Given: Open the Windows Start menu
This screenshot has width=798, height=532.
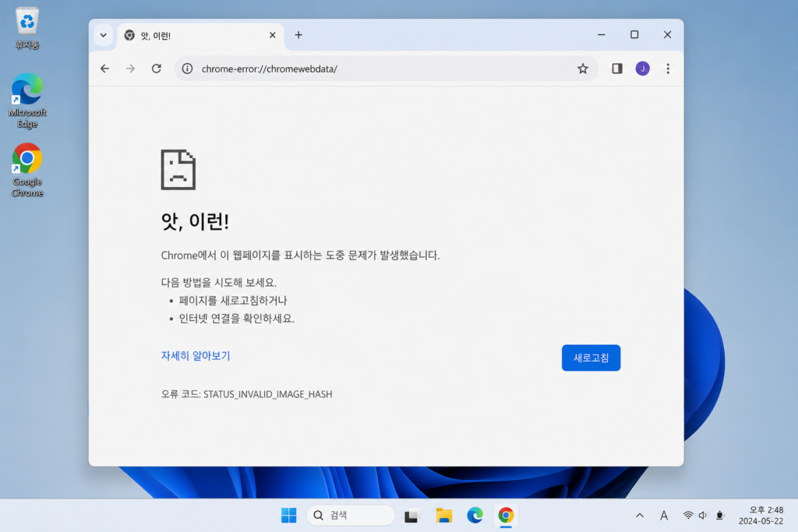Looking at the screenshot, I should point(288,515).
